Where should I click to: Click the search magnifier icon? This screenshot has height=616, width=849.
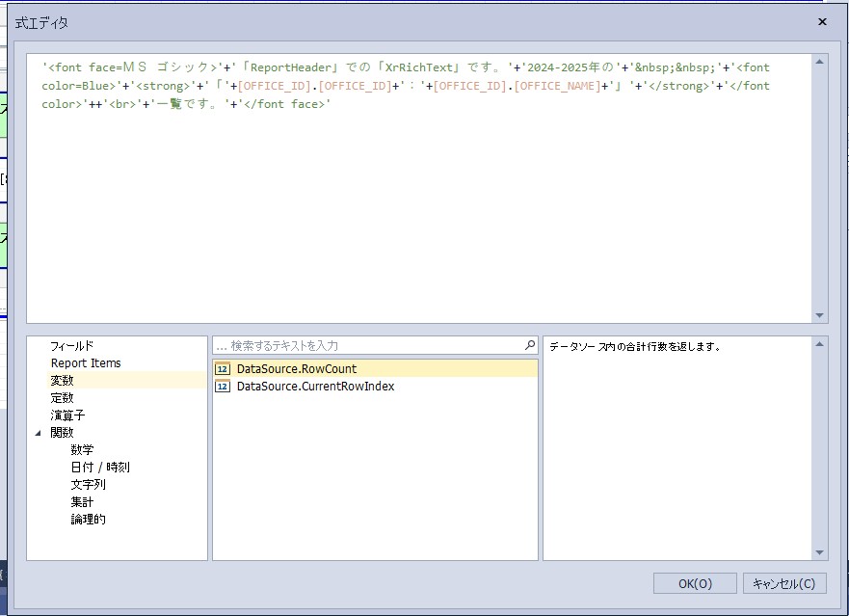tap(529, 345)
